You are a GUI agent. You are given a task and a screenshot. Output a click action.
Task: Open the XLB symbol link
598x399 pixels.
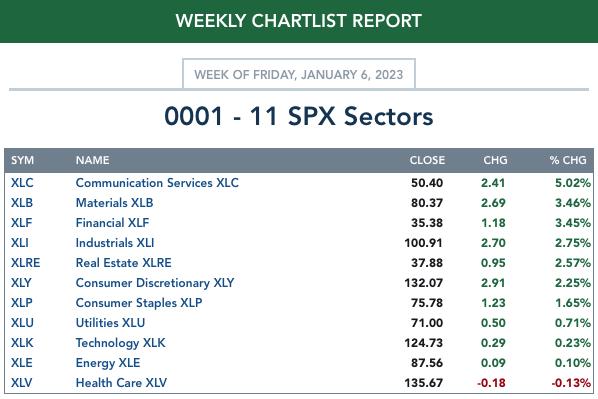tap(22, 203)
